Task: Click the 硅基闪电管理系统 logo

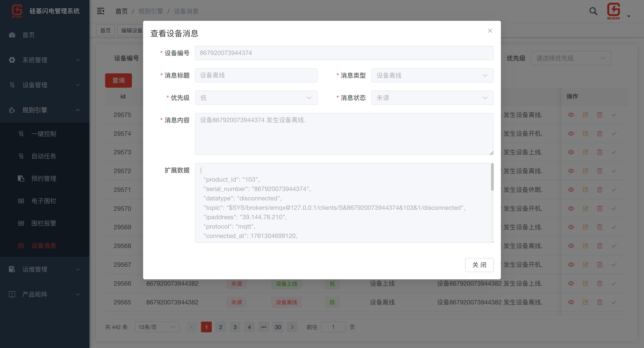Action: 44,11
